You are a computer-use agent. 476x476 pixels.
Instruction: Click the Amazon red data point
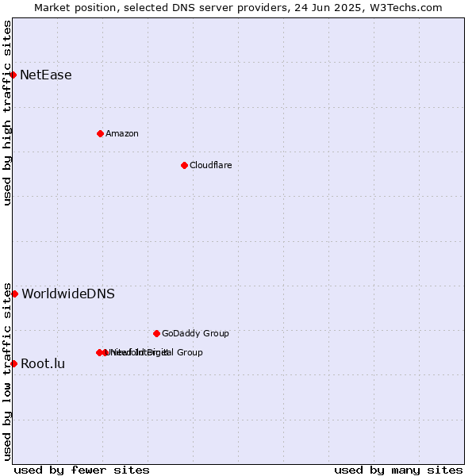point(101,134)
